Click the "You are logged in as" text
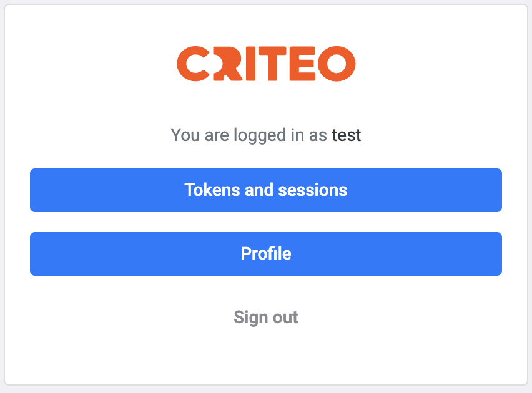 coord(249,135)
